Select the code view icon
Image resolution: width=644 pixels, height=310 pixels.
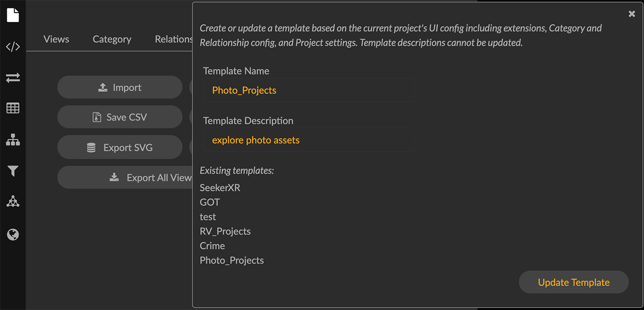[12, 47]
